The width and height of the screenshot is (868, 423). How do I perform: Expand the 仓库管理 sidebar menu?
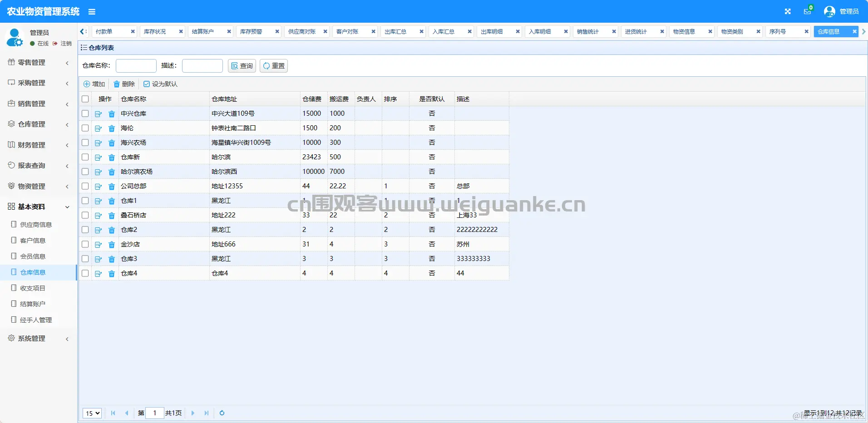[x=39, y=124]
